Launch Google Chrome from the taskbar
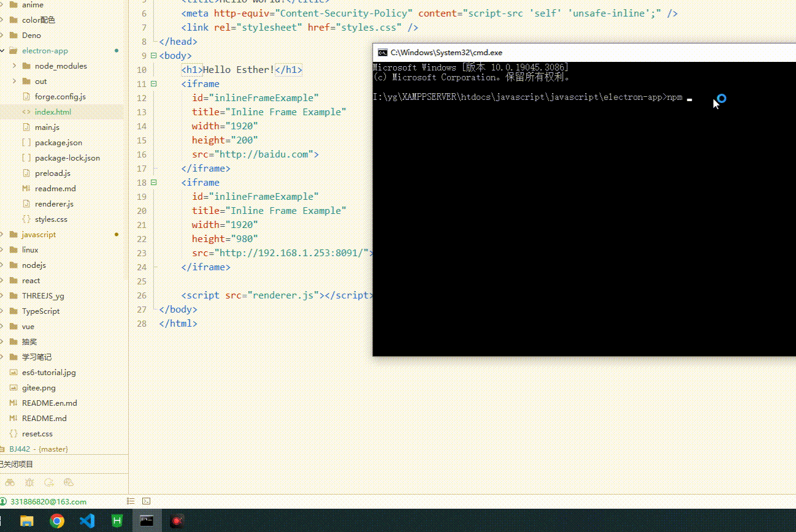Screen dimensions: 796x532 click(56, 522)
